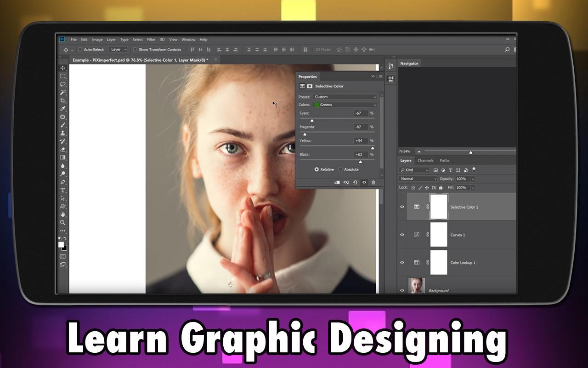Open the Filter menu
The width and height of the screenshot is (588, 368).
pos(151,40)
